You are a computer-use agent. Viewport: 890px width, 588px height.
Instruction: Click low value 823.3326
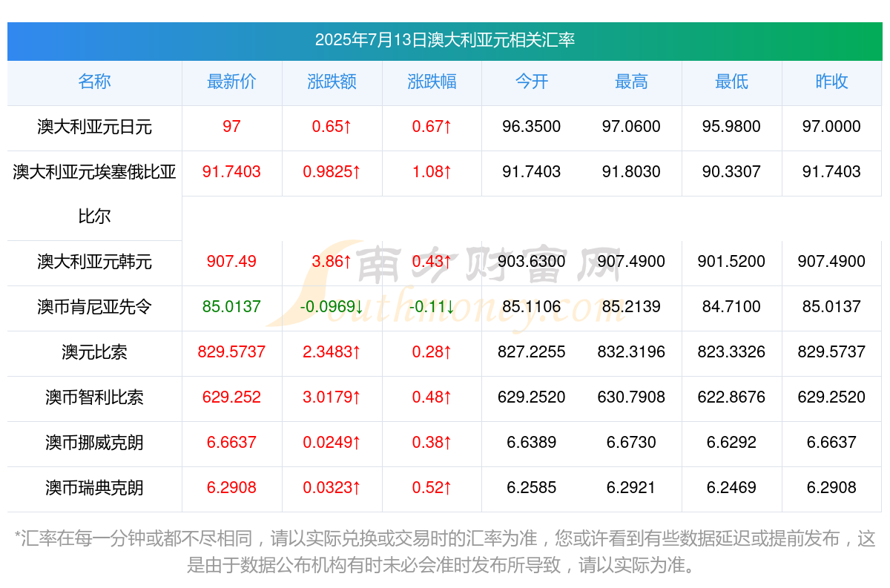click(x=731, y=352)
